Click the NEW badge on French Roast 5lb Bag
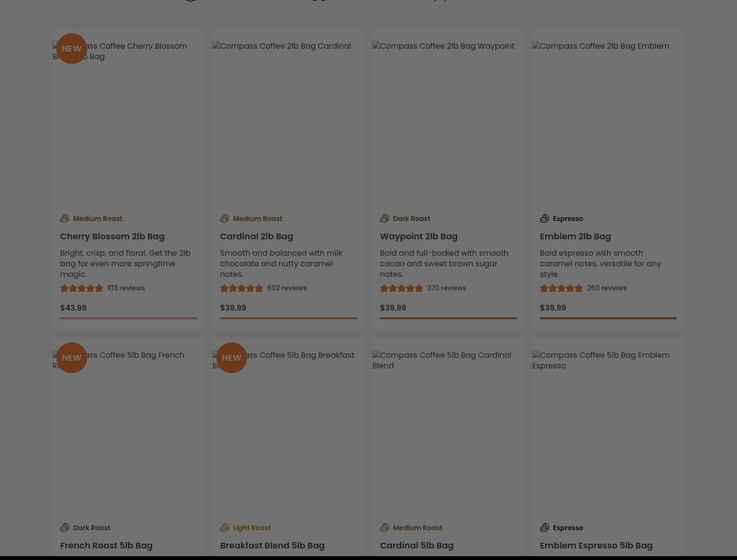The width and height of the screenshot is (737, 560). tap(72, 358)
